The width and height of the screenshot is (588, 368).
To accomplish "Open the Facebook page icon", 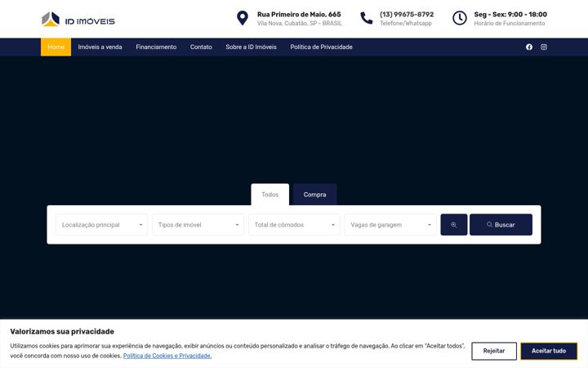I will tap(528, 47).
